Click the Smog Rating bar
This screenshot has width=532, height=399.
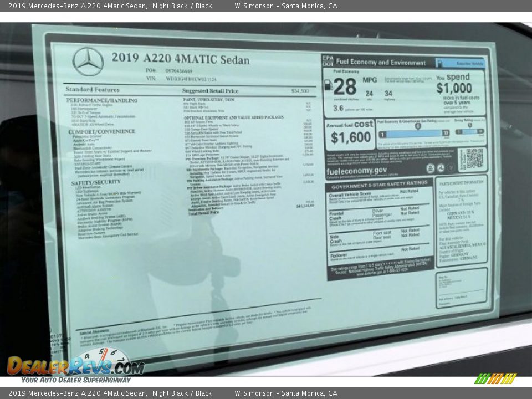(469, 132)
